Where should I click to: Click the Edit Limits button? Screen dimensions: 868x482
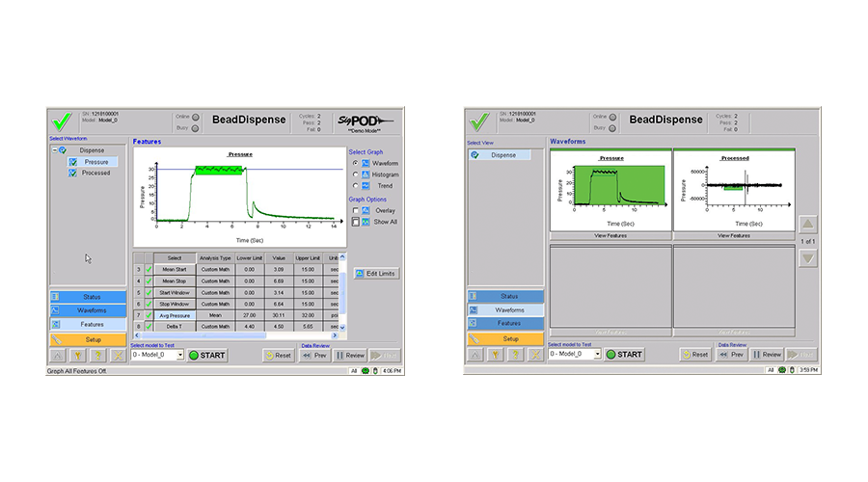(376, 274)
